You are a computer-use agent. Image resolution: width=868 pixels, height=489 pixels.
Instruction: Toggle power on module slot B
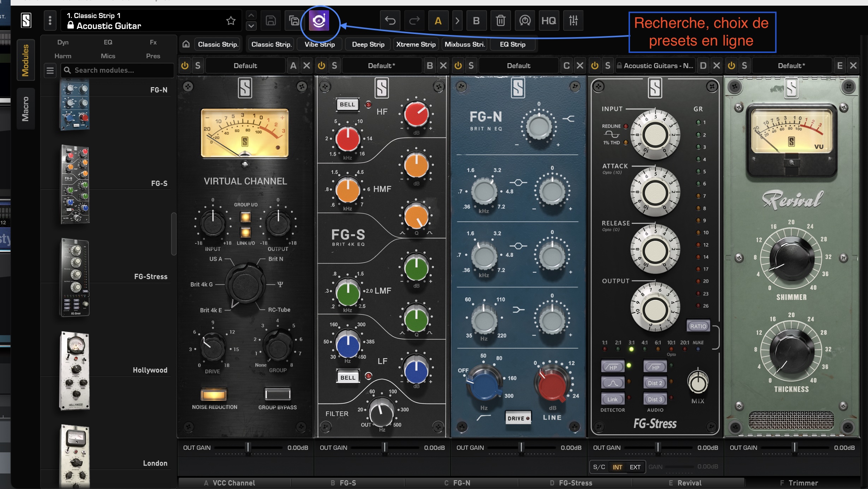click(321, 66)
